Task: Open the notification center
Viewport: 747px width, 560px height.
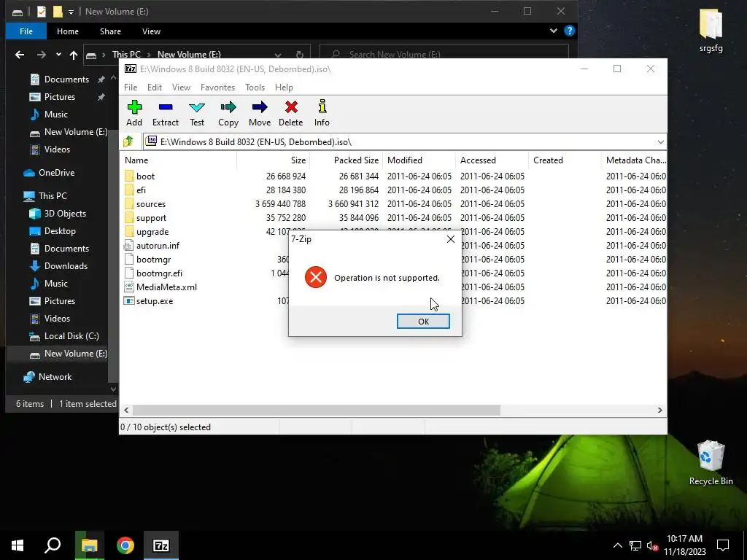Action: (723, 545)
